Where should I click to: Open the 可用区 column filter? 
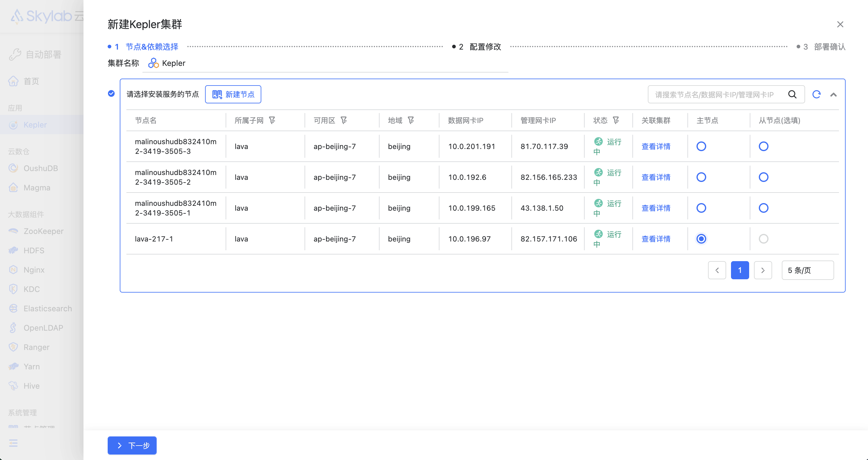(344, 120)
